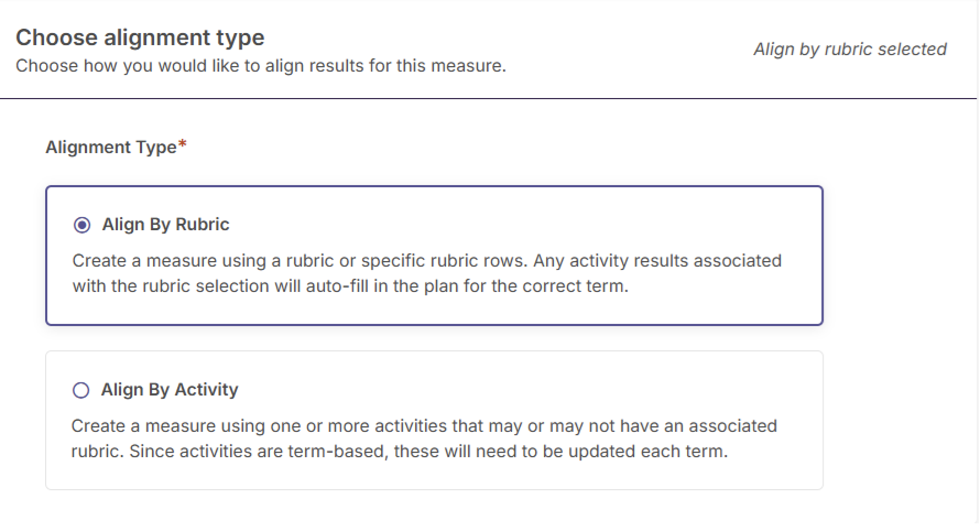Screen dimensions: 980x531
Task: Click 'Create a measure using a rubric' line
Action: pyautogui.click(x=427, y=261)
